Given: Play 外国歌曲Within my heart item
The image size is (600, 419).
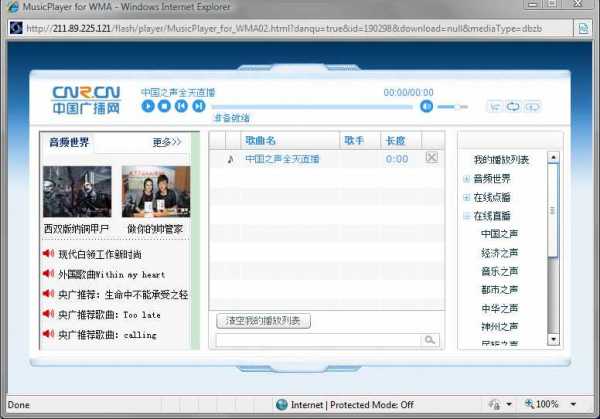Looking at the screenshot, I should coord(112,275).
